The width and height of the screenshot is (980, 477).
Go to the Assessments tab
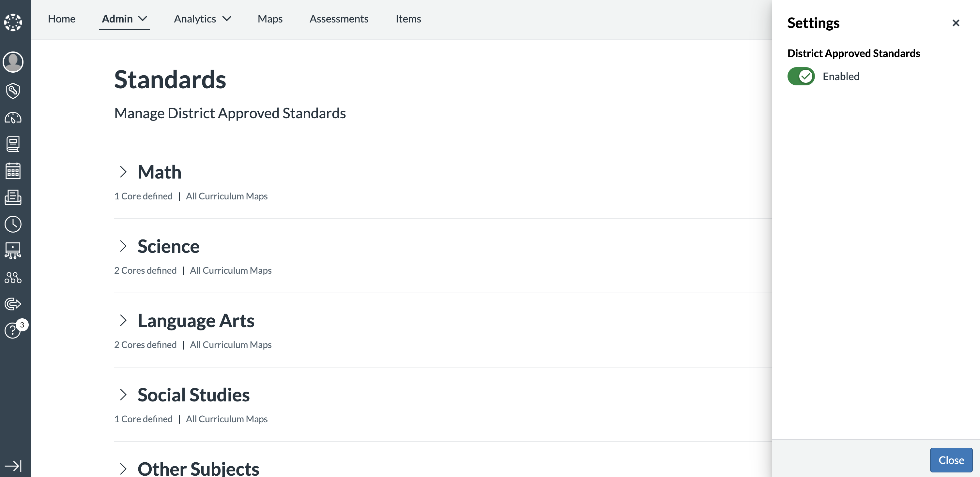tap(339, 19)
